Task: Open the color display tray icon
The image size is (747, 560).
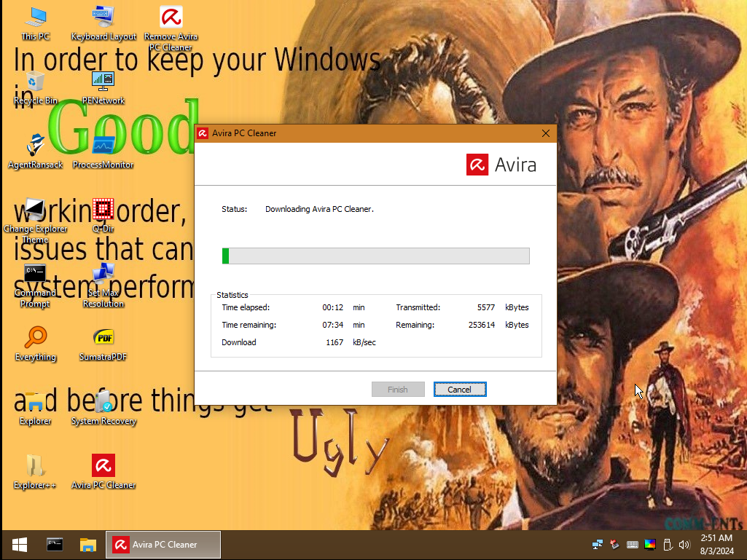Action: tap(650, 544)
